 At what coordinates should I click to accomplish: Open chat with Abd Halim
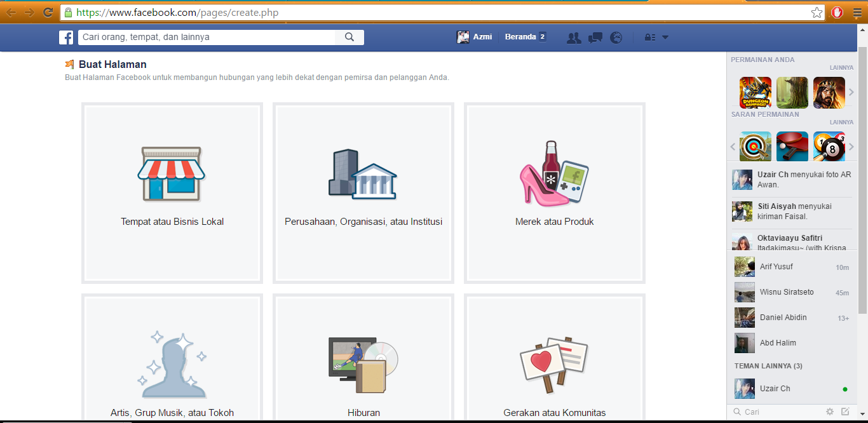792,343
